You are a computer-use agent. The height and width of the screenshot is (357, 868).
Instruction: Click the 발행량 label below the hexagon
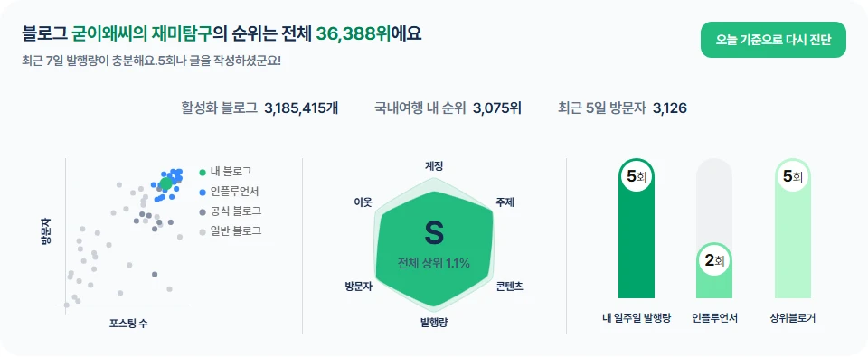point(434,323)
